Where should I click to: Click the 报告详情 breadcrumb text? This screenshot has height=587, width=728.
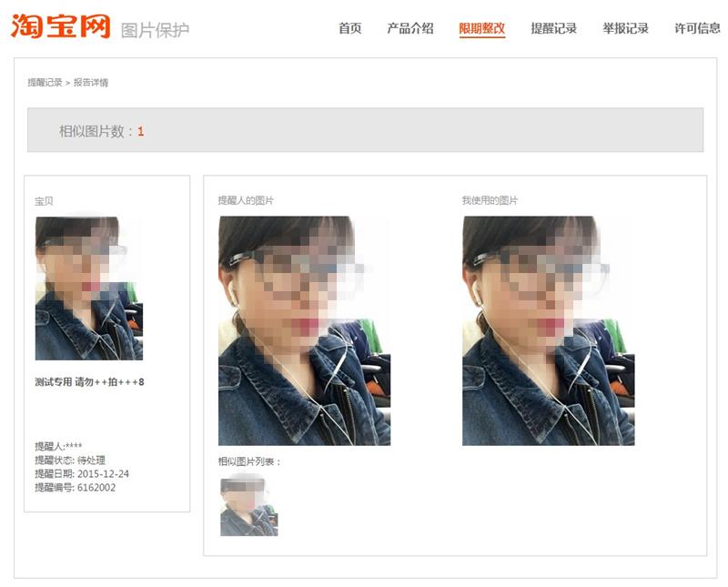point(90,82)
